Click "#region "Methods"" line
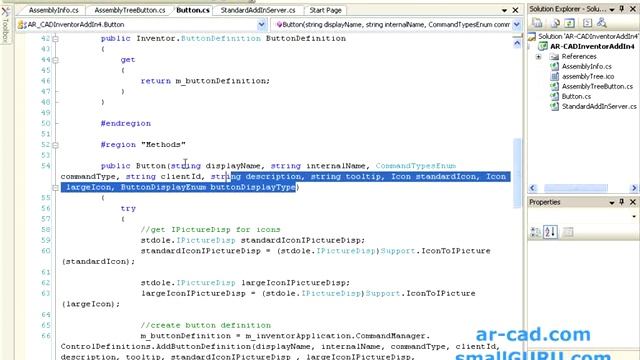 click(x=143, y=144)
